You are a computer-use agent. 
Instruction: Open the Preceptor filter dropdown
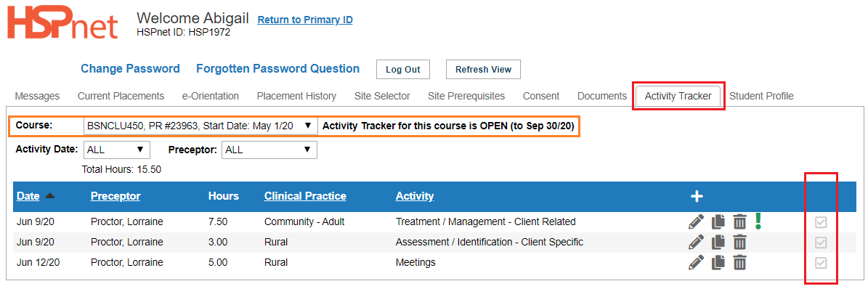[269, 150]
